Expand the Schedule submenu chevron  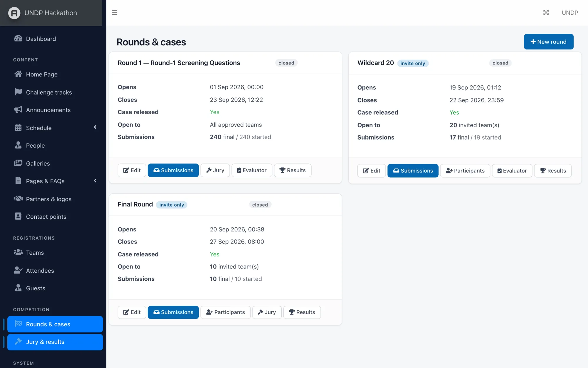click(x=95, y=127)
